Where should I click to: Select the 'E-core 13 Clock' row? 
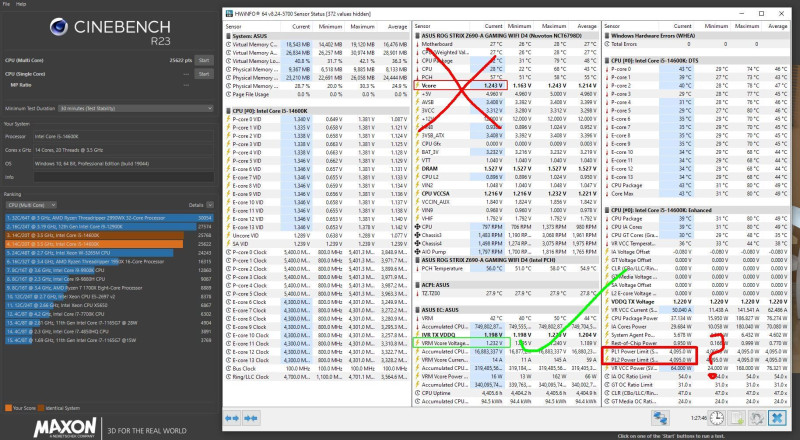pyautogui.click(x=317, y=360)
